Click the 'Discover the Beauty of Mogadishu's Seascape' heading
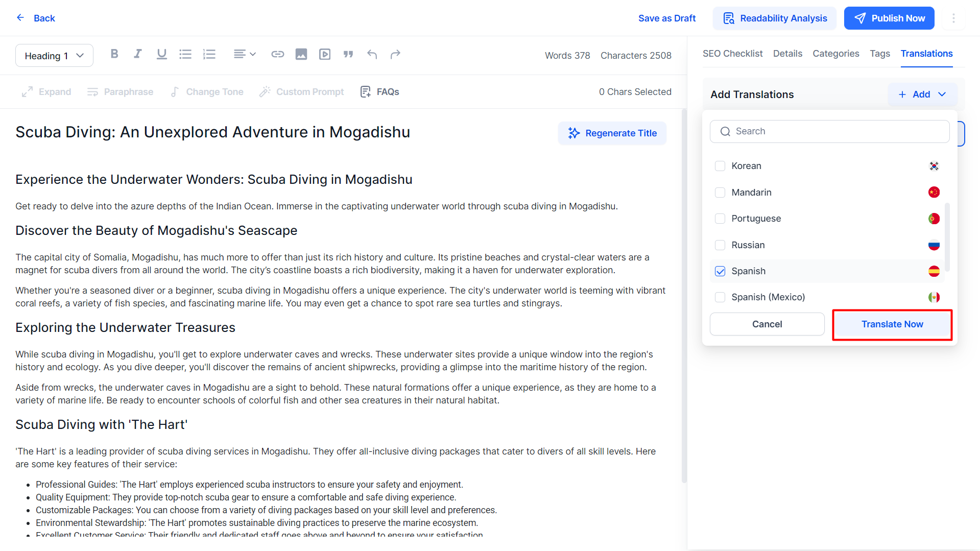 pos(156,231)
